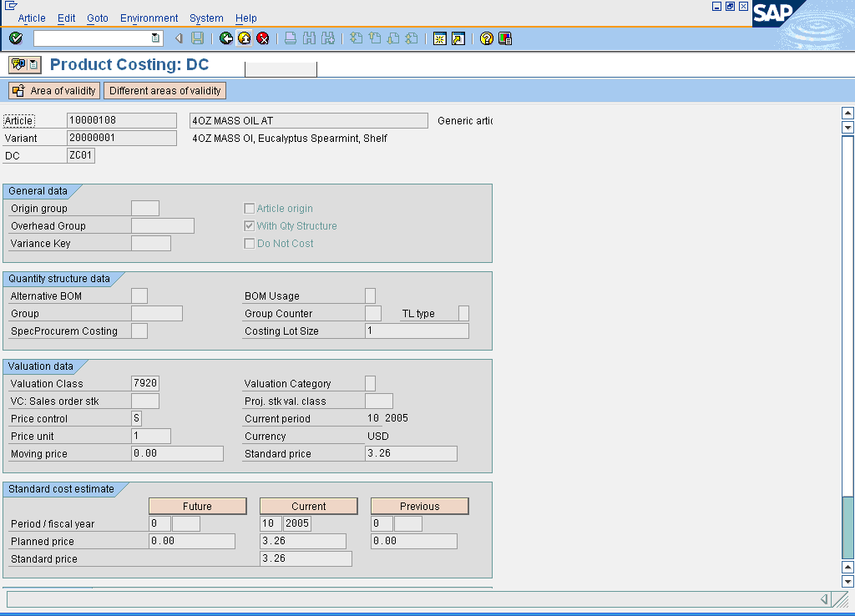Click the Previous cost estimate button

[x=420, y=506]
